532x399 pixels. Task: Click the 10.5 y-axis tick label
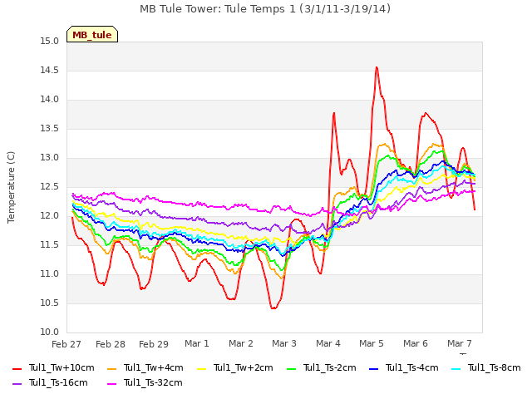point(50,303)
